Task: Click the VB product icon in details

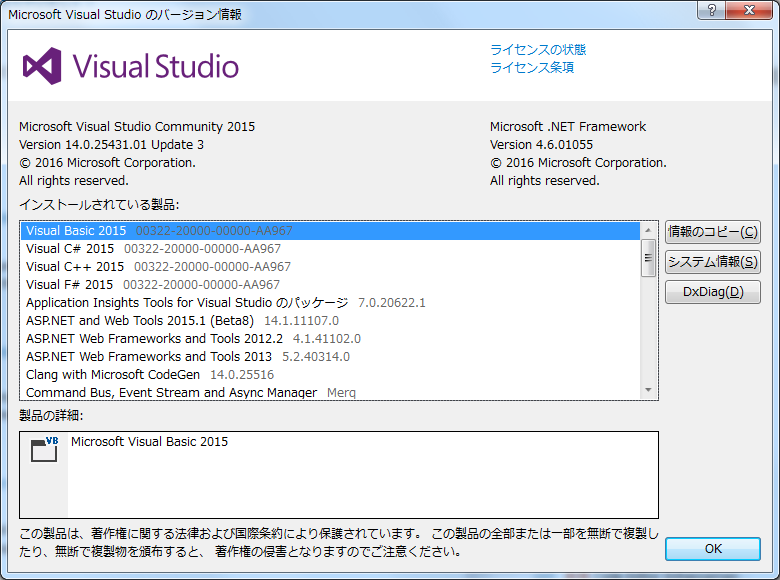Action: (44, 449)
